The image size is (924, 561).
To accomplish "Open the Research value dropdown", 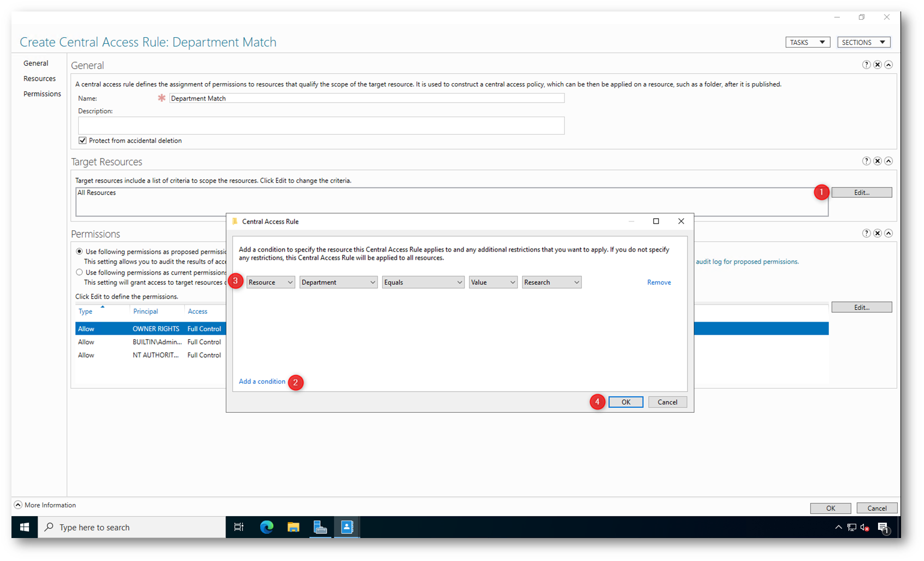I will [x=551, y=282].
